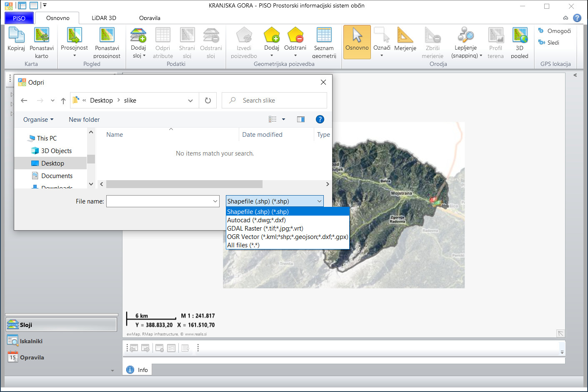588x392 pixels.
Task: Click nav tree scroll down arrow
Action: pyautogui.click(x=91, y=184)
